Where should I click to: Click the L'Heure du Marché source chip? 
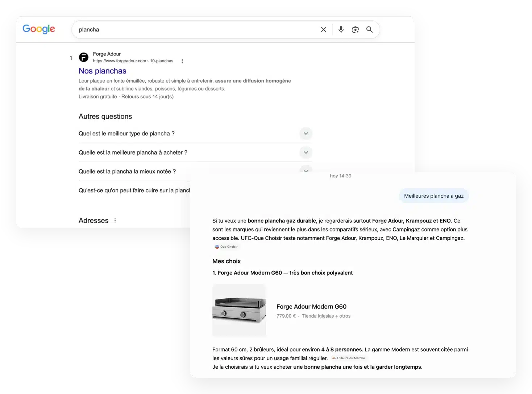click(349, 358)
